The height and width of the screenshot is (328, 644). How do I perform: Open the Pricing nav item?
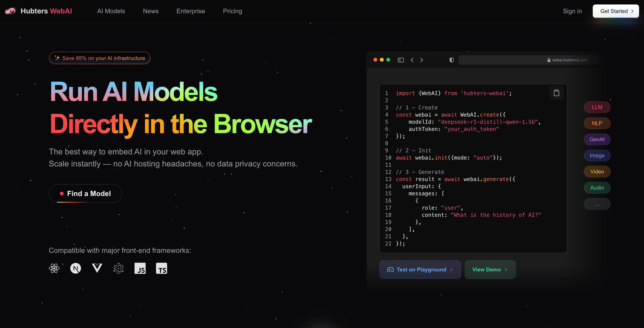pos(232,11)
